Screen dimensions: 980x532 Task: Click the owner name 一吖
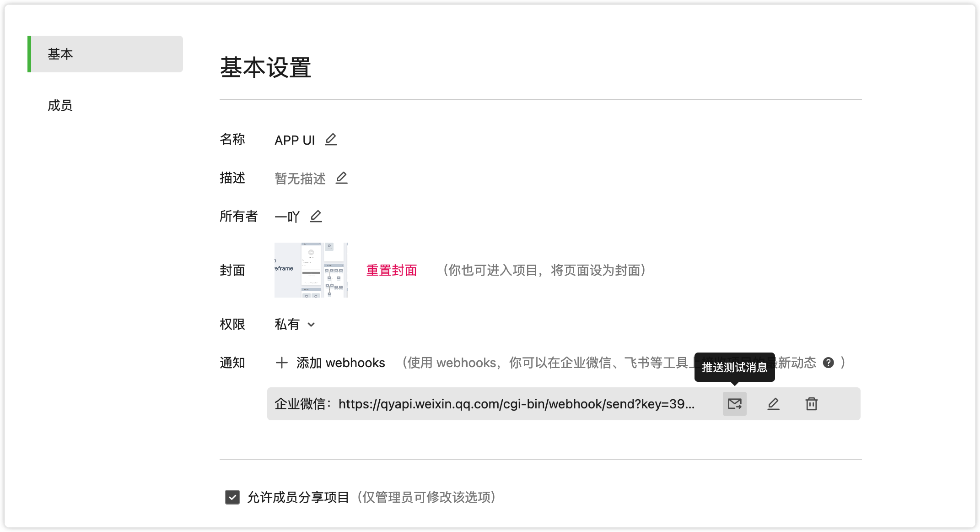[287, 217]
